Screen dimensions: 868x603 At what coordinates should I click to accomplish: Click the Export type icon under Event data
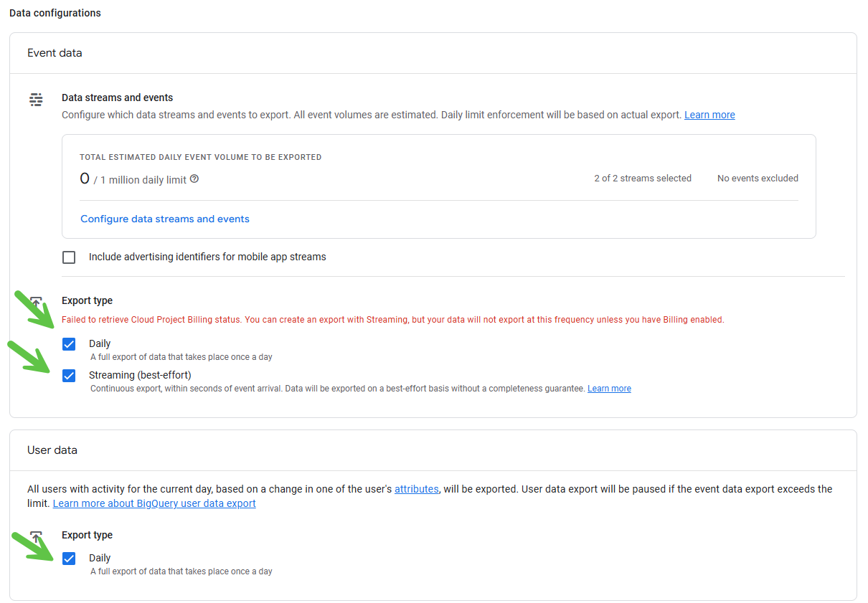point(37,301)
